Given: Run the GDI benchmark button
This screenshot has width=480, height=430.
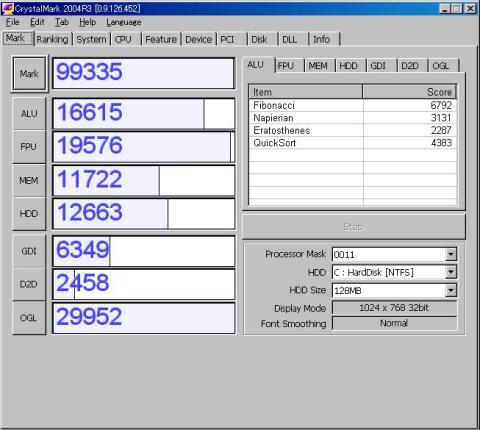Looking at the screenshot, I should pyautogui.click(x=29, y=251).
